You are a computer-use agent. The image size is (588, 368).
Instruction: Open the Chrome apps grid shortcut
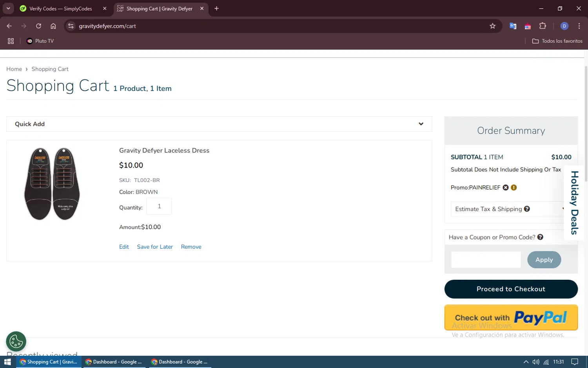[x=11, y=41]
